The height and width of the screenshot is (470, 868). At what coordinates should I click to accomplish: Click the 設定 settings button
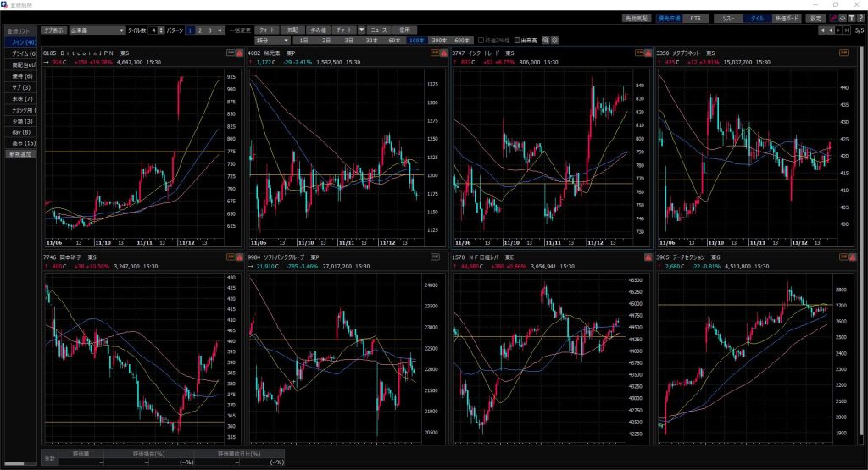point(815,18)
